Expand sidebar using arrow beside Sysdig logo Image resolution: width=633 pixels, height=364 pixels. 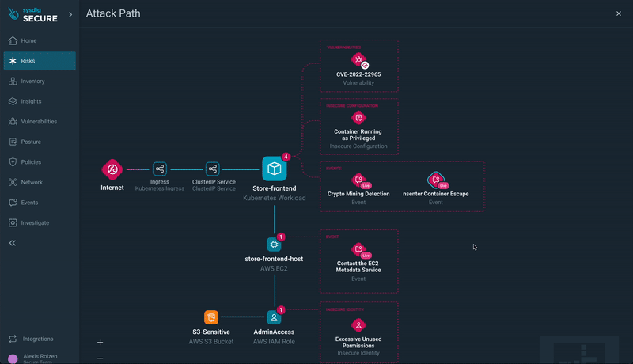(70, 14)
